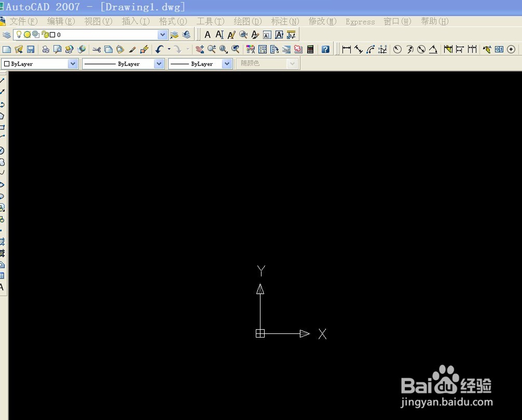Click the Publish icon

(69, 50)
